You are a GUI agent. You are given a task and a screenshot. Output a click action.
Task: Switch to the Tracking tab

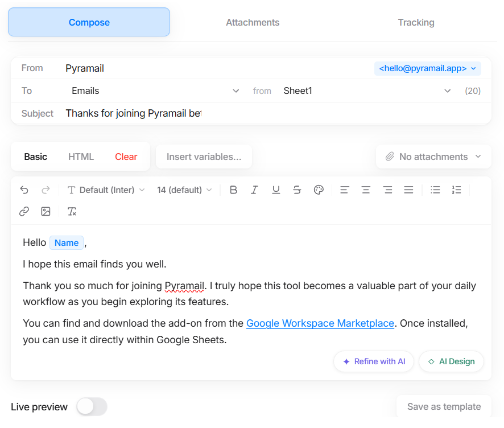(416, 22)
